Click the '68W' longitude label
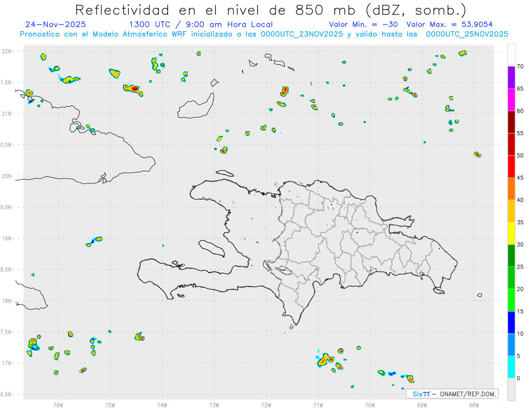The image size is (532, 411). (474, 405)
